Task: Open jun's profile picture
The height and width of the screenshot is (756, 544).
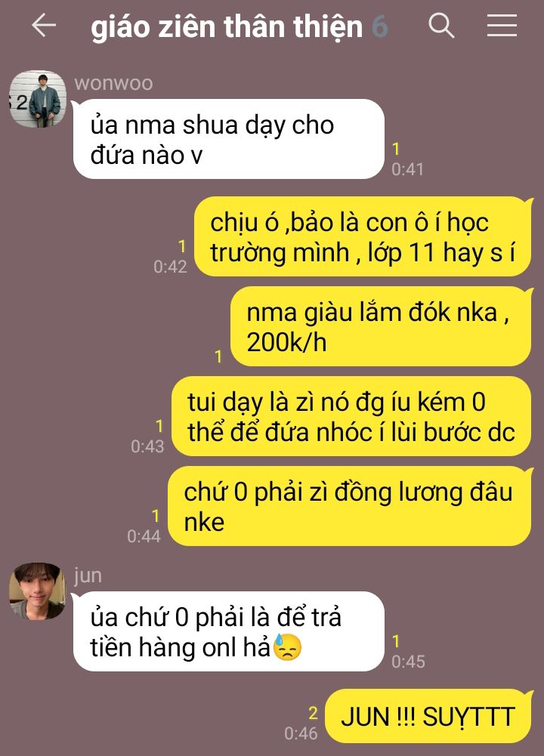Action: (x=37, y=591)
